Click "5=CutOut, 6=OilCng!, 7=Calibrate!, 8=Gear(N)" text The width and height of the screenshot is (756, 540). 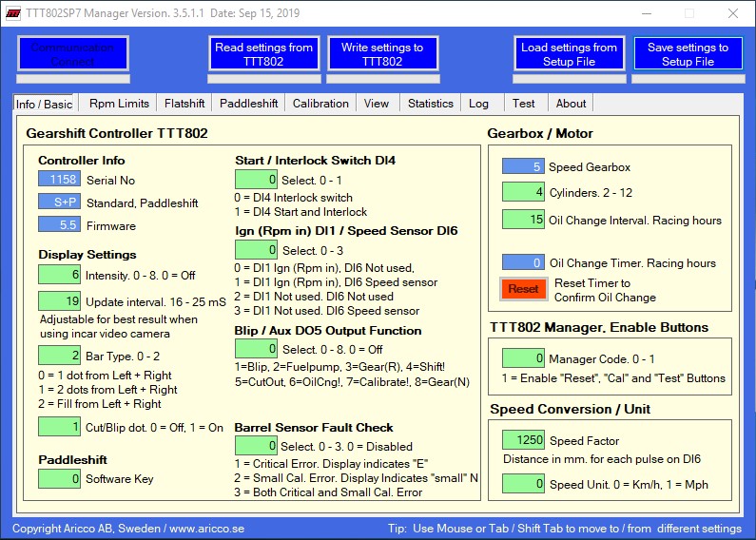pos(352,382)
